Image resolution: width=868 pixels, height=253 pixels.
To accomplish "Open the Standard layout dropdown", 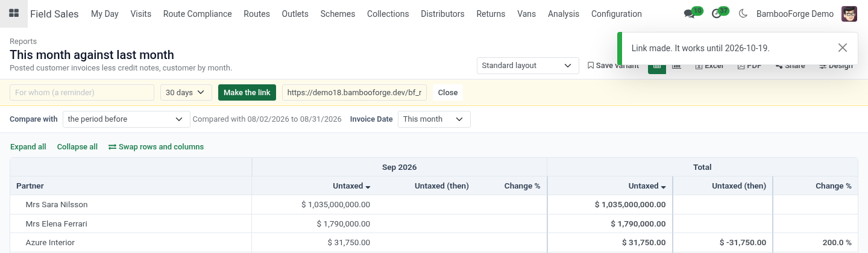I will (x=527, y=66).
